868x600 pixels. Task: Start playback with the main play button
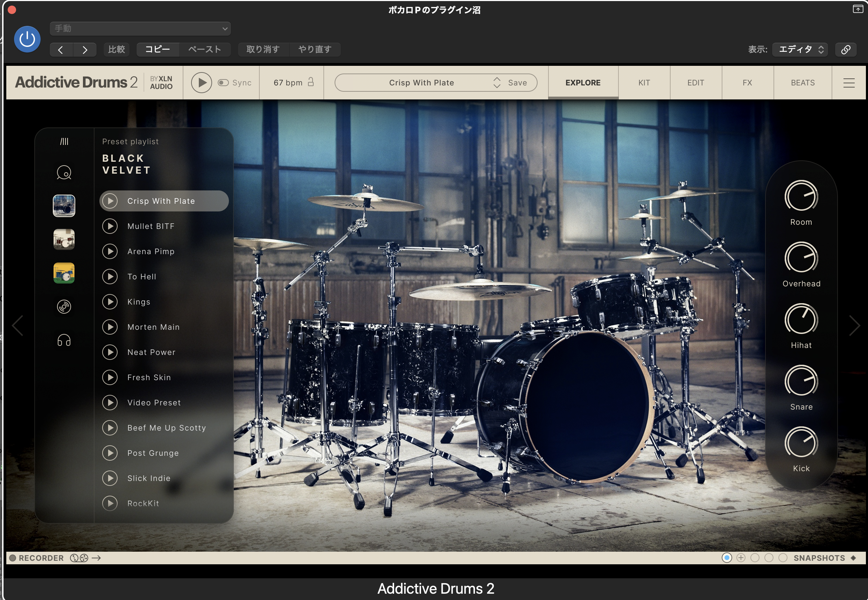click(x=202, y=83)
